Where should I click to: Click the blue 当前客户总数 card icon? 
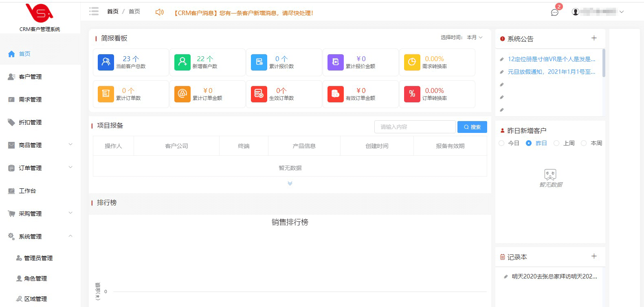(106, 62)
